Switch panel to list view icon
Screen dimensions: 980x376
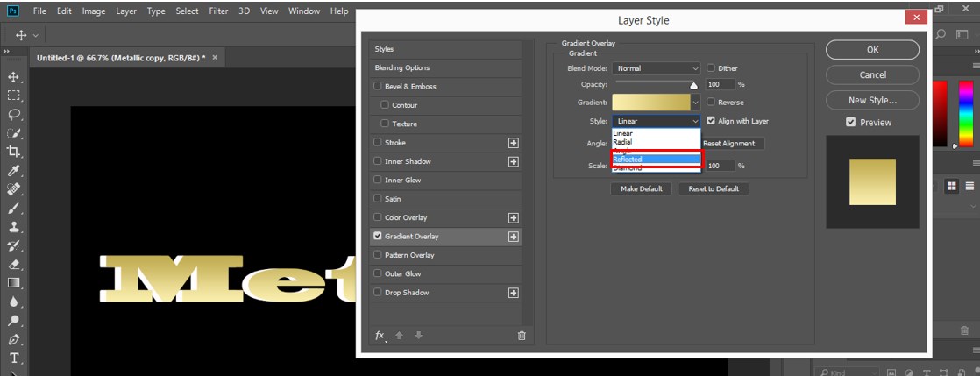pos(970,186)
